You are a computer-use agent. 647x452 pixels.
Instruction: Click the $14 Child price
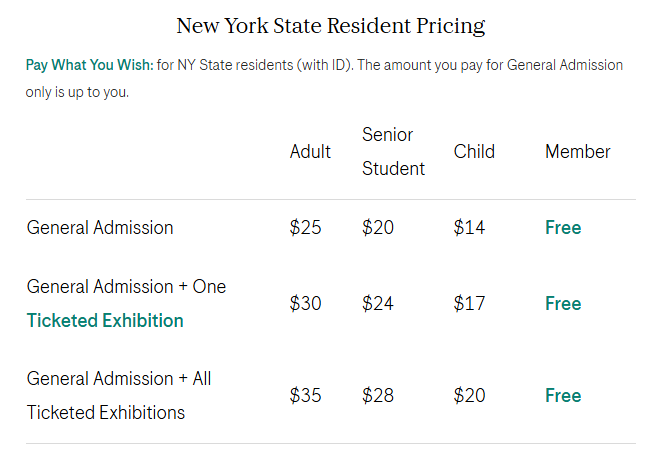(x=469, y=228)
